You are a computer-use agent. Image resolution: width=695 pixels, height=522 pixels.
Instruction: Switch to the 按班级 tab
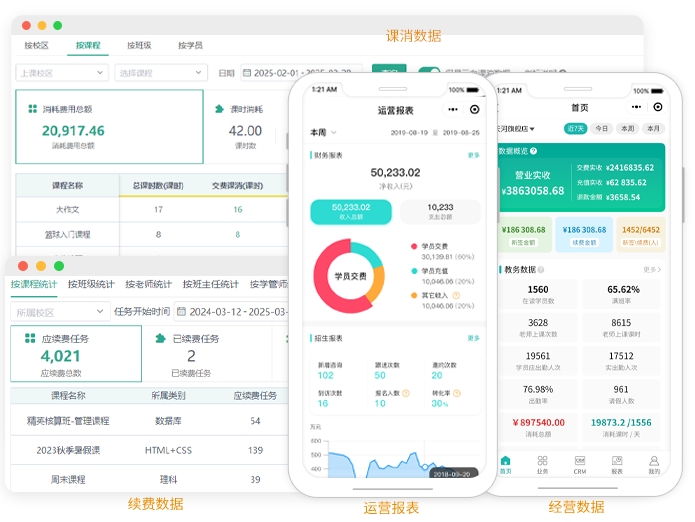click(x=139, y=45)
